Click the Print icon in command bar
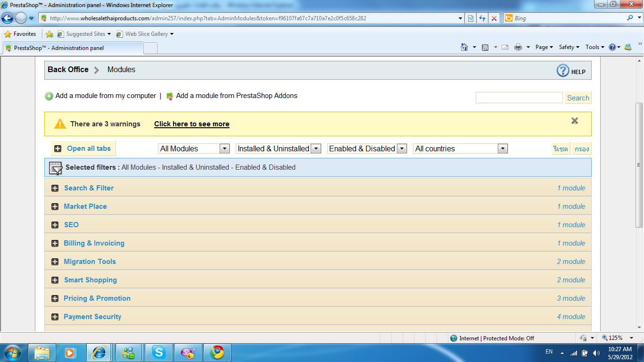The width and height of the screenshot is (644, 362). tap(518, 47)
